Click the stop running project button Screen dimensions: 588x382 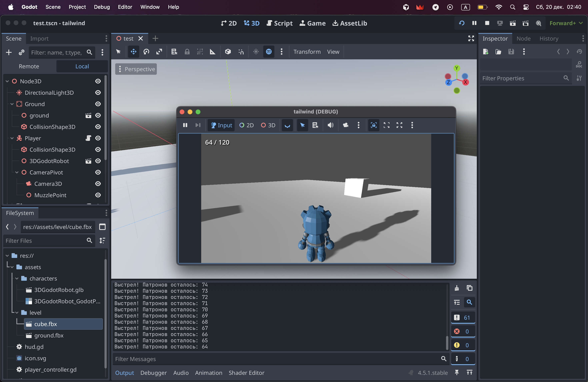coord(487,23)
